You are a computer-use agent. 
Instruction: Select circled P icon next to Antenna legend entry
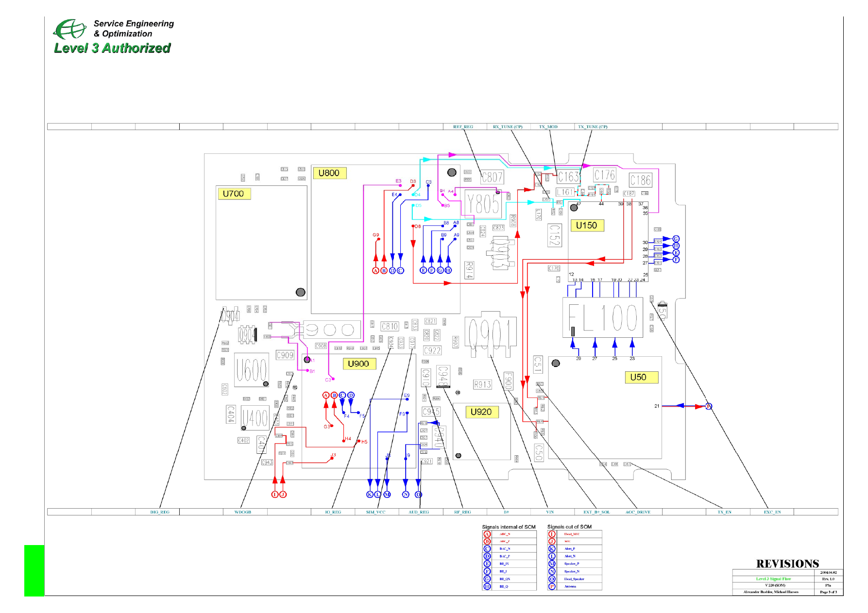pos(552,586)
